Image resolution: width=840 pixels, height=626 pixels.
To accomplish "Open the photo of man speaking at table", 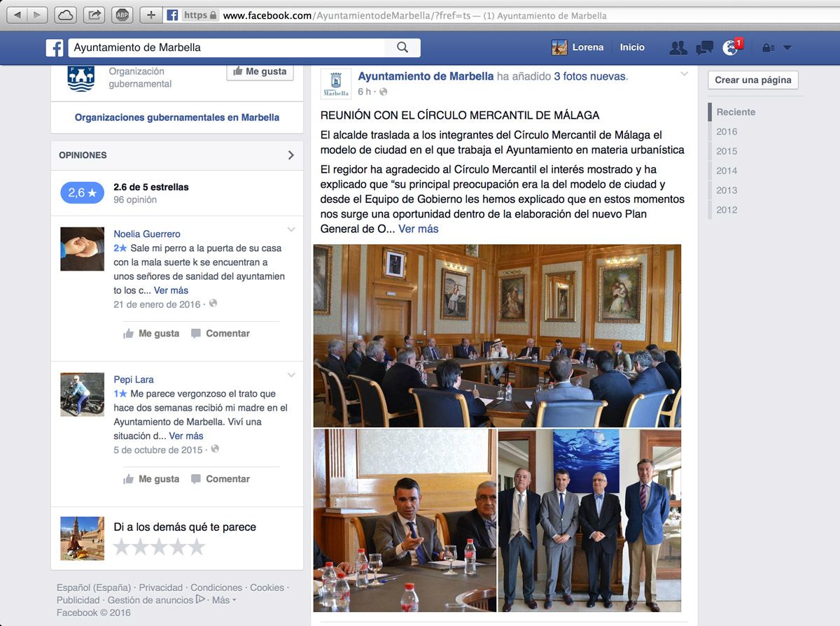I will [x=405, y=521].
